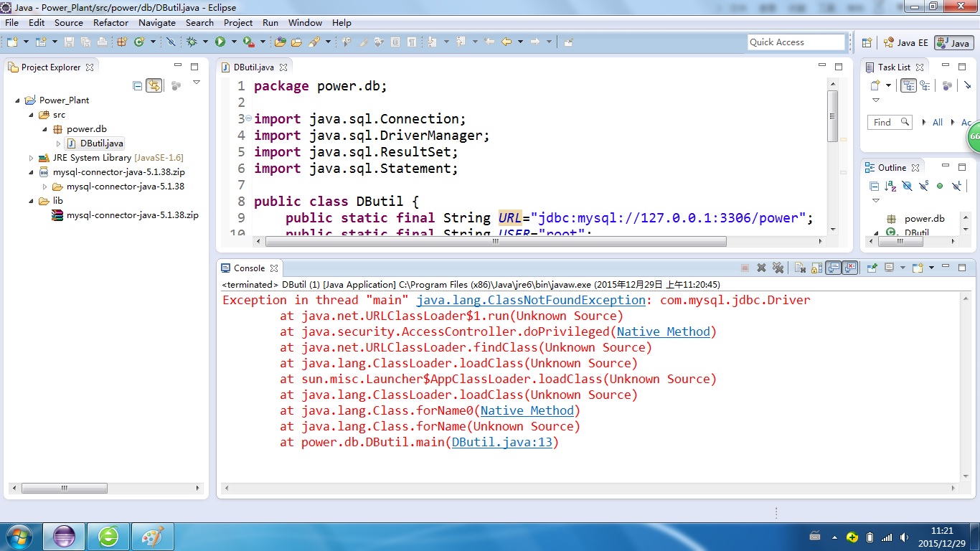Switch to the Java perspective

click(954, 42)
